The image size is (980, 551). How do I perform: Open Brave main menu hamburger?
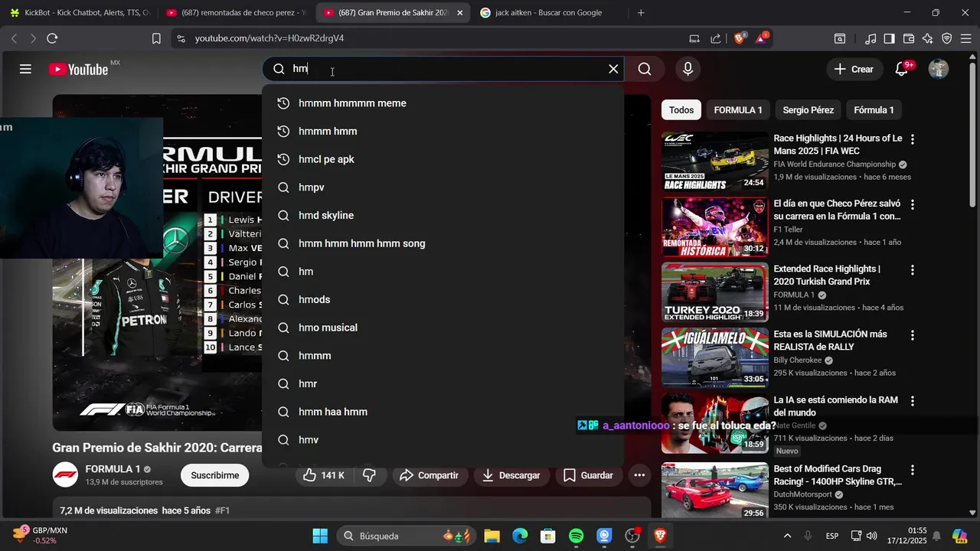(966, 38)
